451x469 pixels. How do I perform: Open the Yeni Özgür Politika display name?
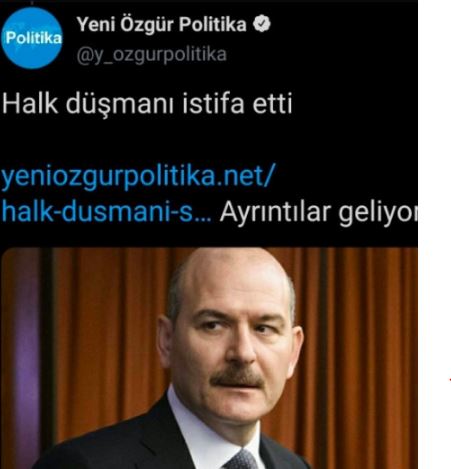click(x=161, y=24)
